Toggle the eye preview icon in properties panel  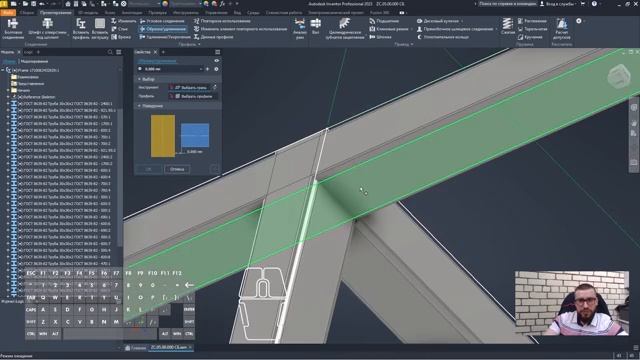217,61
